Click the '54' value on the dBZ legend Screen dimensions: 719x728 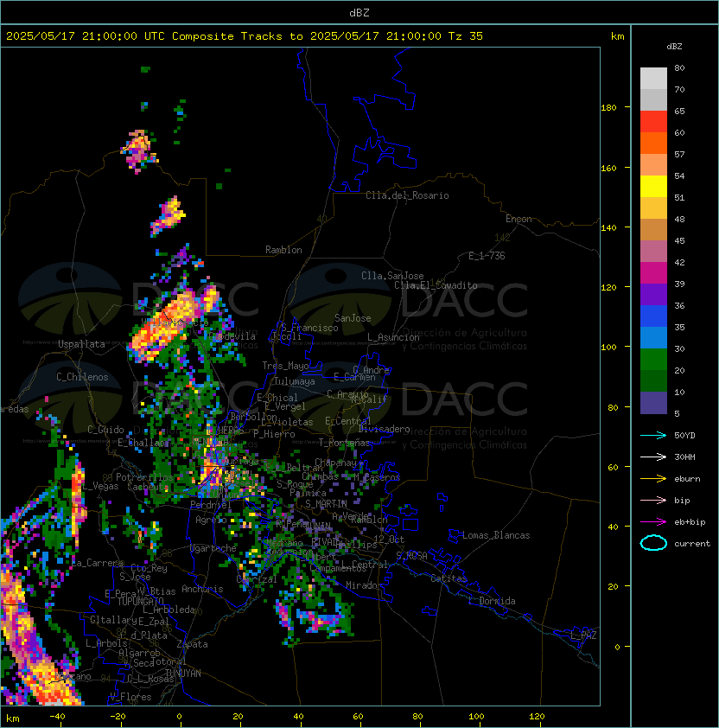pyautogui.click(x=679, y=176)
